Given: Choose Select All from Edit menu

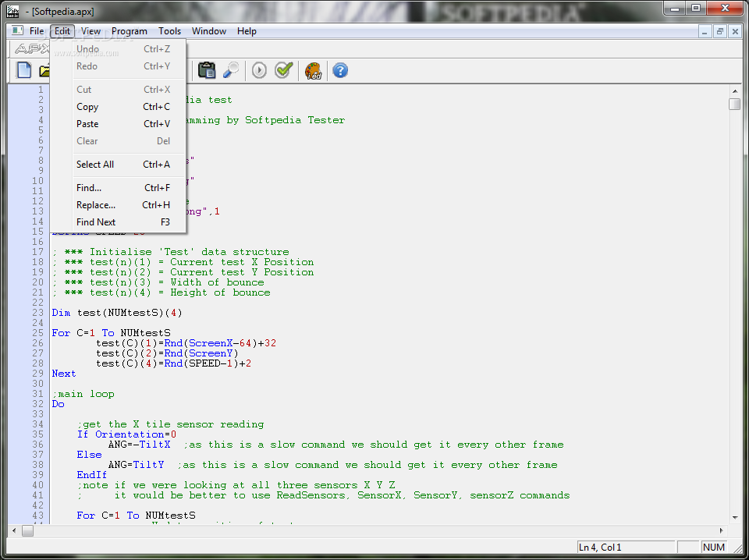Looking at the screenshot, I should click(118, 165).
